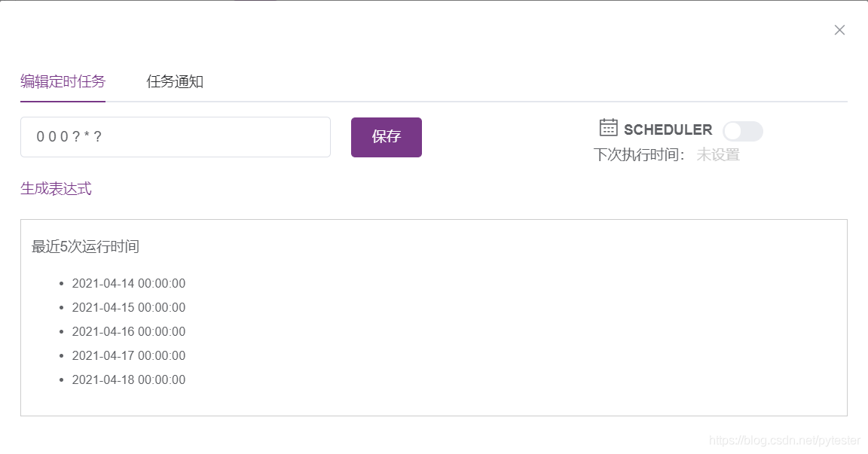Select the 2021-04-18 00:00:00 run entry
Screen dimensions: 868x454
(x=129, y=380)
